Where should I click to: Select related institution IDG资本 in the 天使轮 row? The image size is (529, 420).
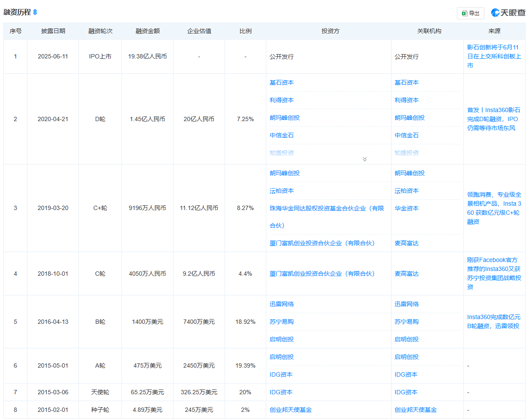point(406,392)
